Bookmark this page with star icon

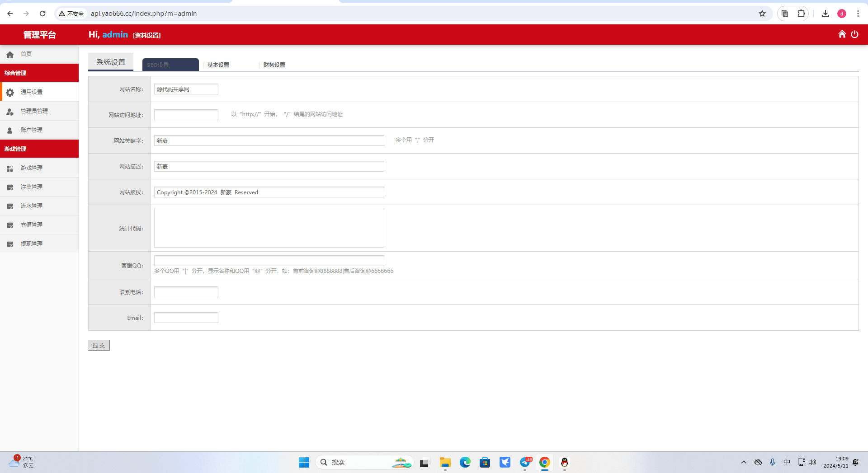(x=762, y=14)
